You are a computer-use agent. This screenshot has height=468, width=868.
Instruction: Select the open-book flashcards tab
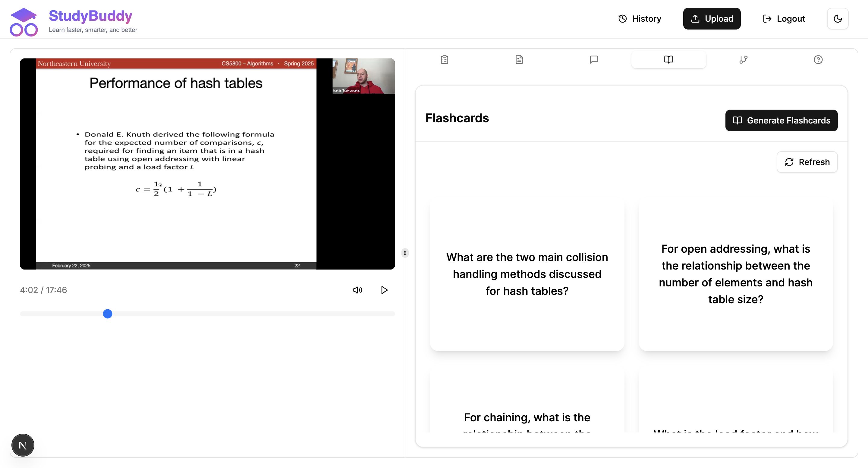[x=668, y=60]
